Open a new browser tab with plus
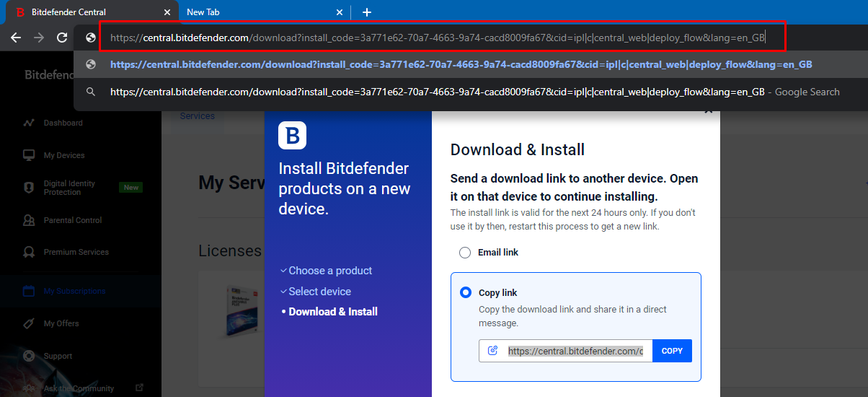This screenshot has width=868, height=397. 366,12
